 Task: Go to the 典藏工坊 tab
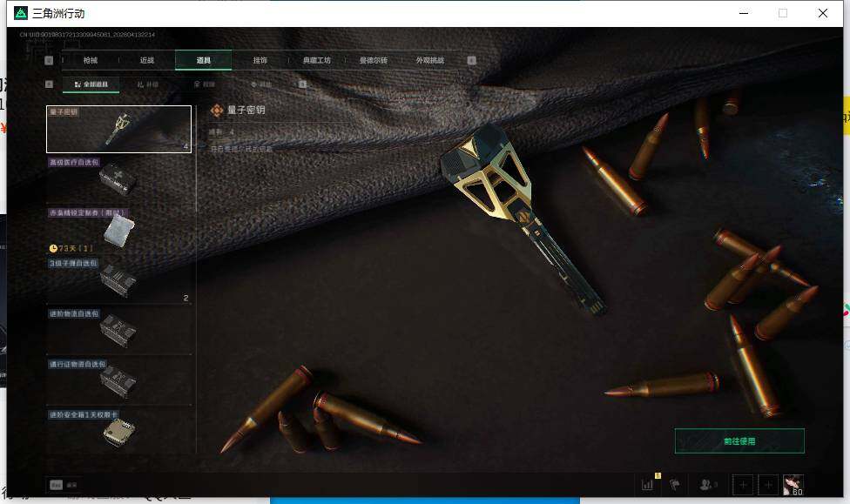(317, 60)
